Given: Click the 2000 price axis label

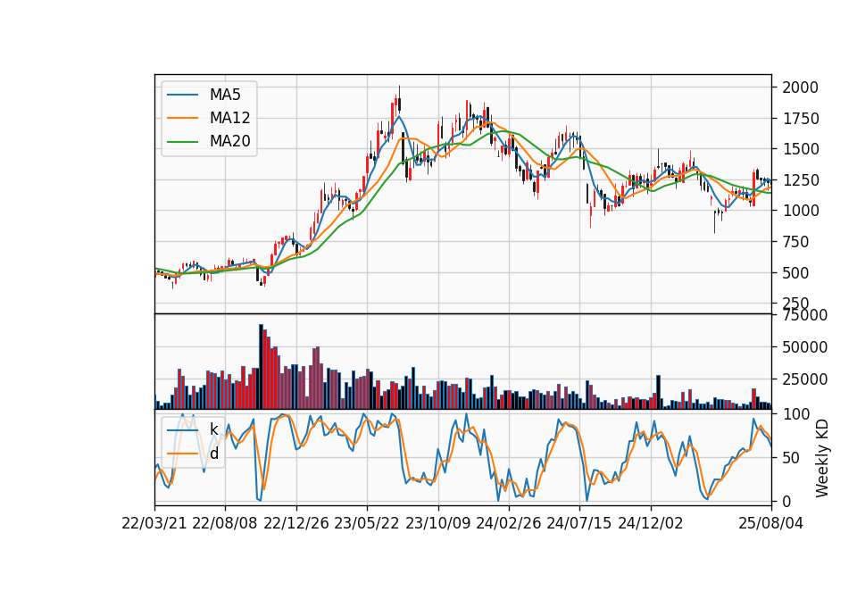Looking at the screenshot, I should point(800,87).
